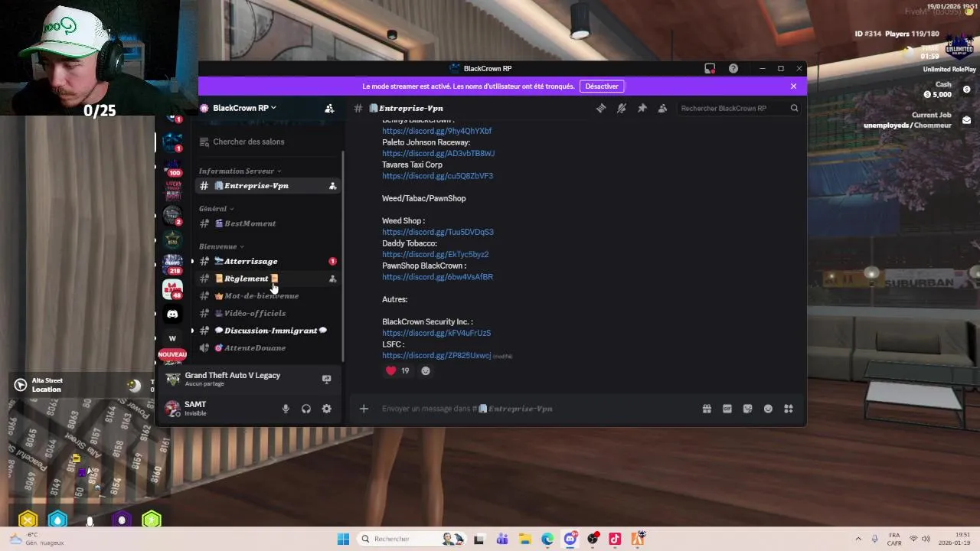Image resolution: width=980 pixels, height=551 pixels.
Task: Click the Discord icon on the taskbar
Action: (570, 539)
